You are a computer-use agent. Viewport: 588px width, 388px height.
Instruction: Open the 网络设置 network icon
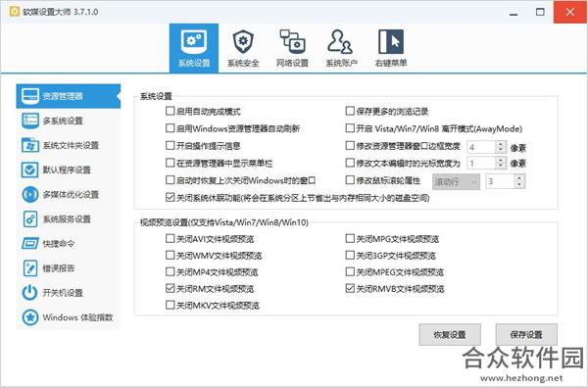[292, 41]
